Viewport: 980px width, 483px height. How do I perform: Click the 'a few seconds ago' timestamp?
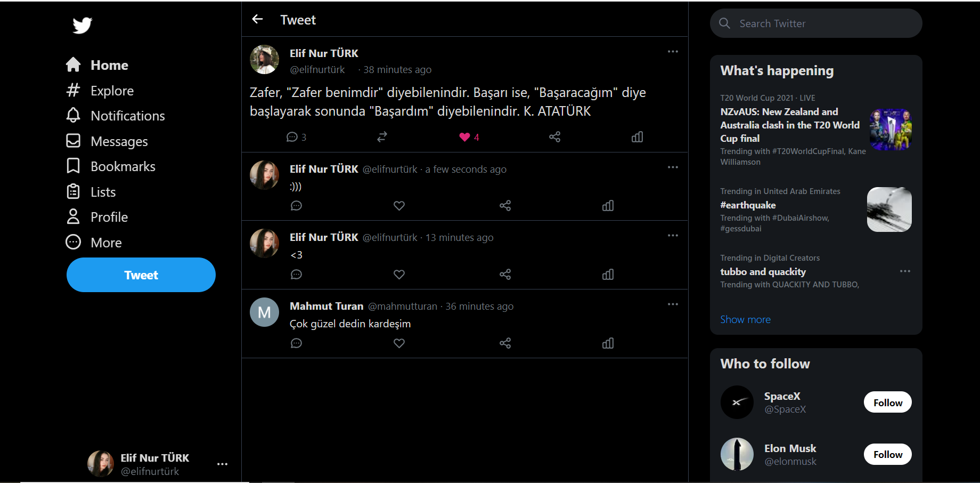[x=466, y=170]
